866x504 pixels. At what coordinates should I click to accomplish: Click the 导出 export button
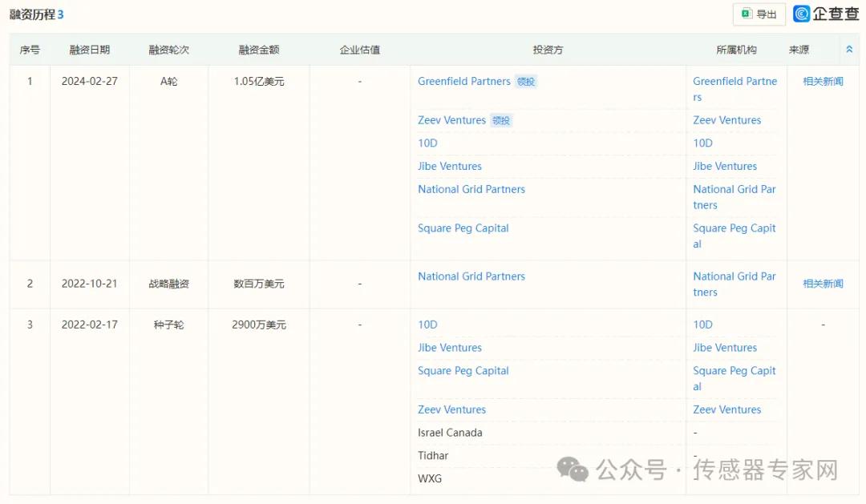click(759, 14)
